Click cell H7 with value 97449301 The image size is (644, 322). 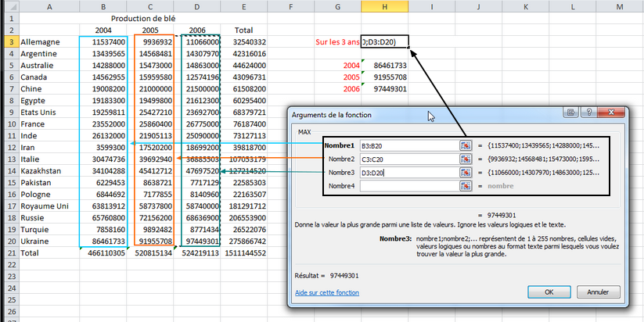385,88
